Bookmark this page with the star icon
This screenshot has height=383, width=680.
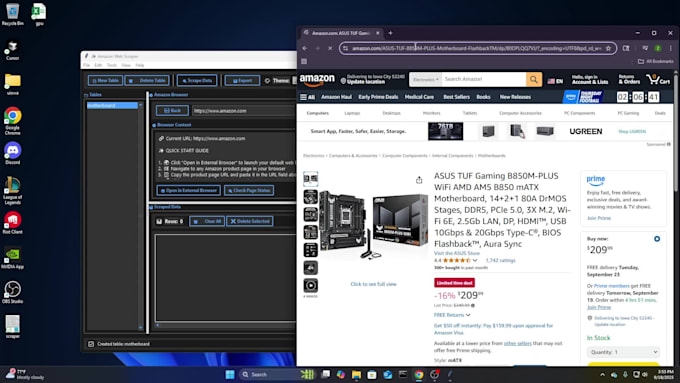[x=608, y=48]
